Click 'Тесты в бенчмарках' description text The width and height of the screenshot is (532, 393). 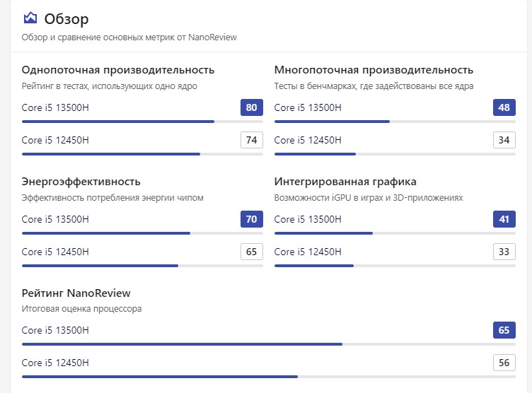[x=374, y=86]
